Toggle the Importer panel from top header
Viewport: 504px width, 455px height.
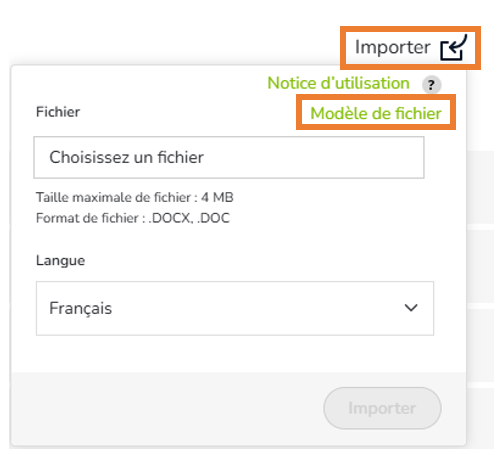[x=410, y=48]
